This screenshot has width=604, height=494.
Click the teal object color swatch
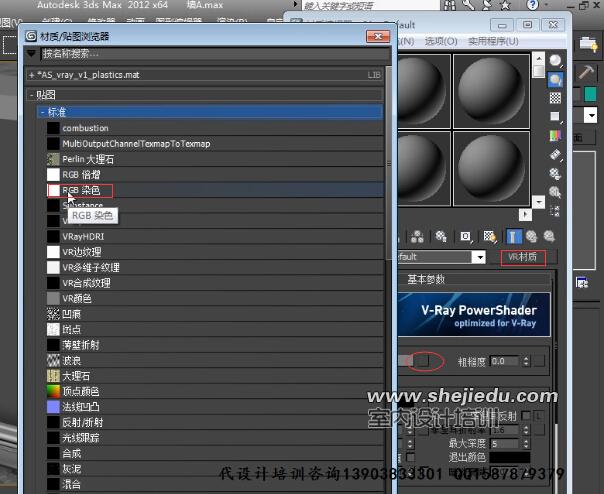click(590, 94)
